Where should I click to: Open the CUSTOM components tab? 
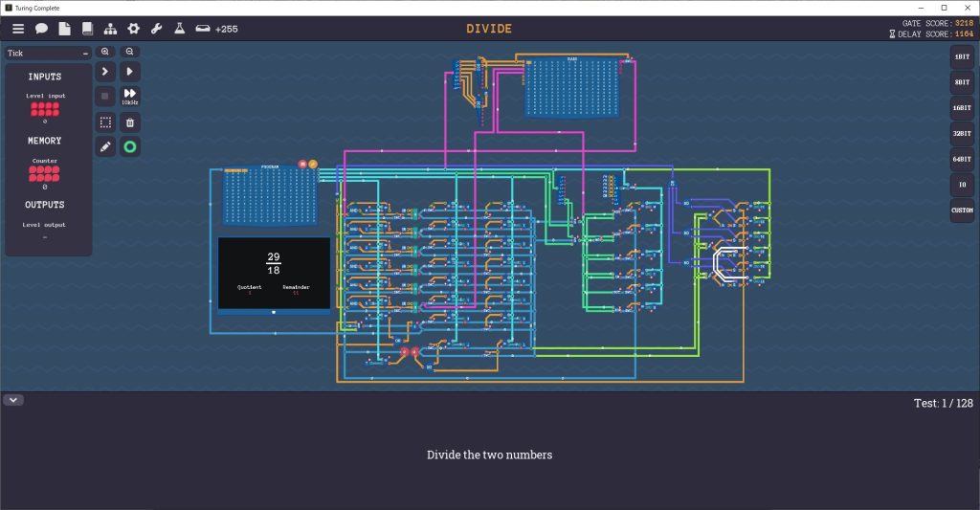click(x=961, y=210)
